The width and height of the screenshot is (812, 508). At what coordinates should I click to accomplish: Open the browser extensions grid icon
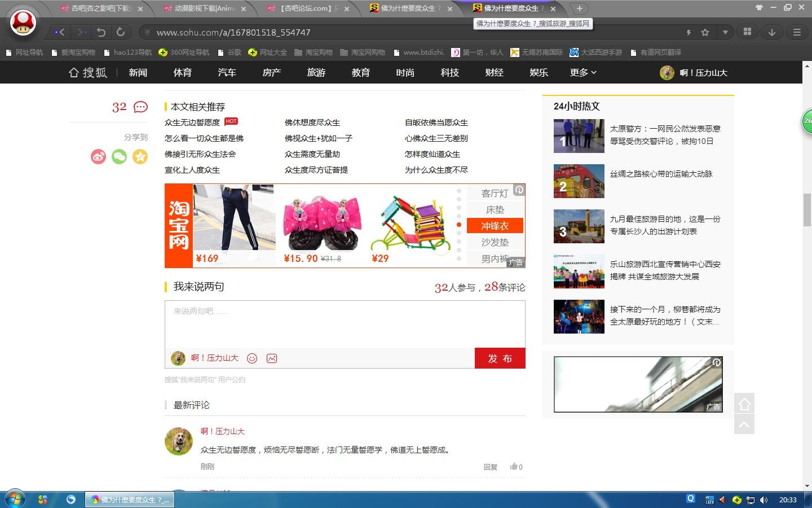coord(747,32)
